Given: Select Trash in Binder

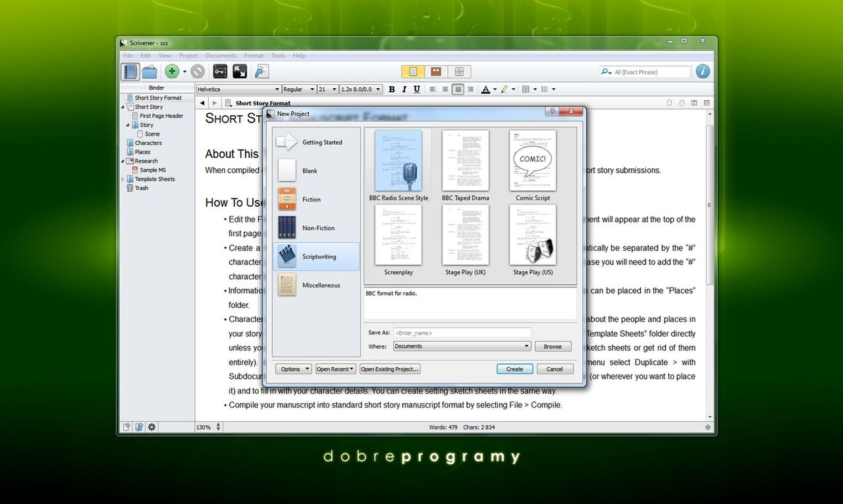Looking at the screenshot, I should point(142,188).
